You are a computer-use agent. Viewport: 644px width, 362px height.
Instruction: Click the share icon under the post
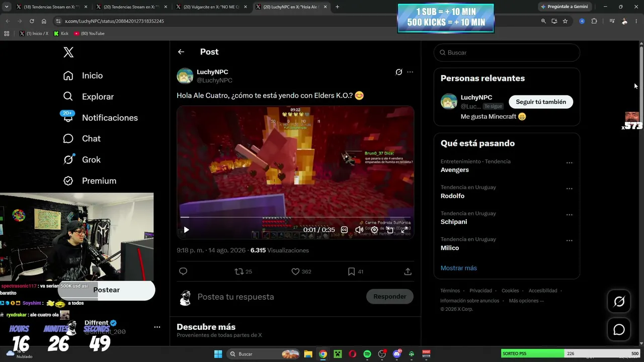408,271
